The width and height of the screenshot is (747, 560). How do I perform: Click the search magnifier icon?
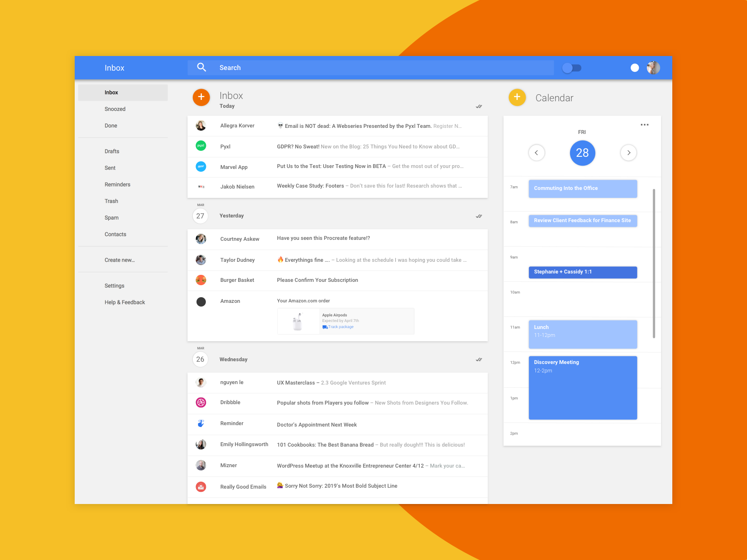coord(201,67)
